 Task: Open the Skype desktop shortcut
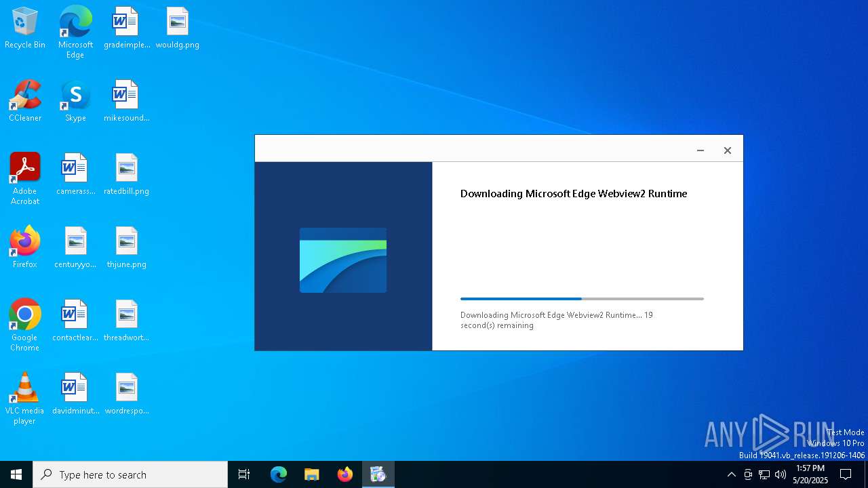[x=75, y=102]
